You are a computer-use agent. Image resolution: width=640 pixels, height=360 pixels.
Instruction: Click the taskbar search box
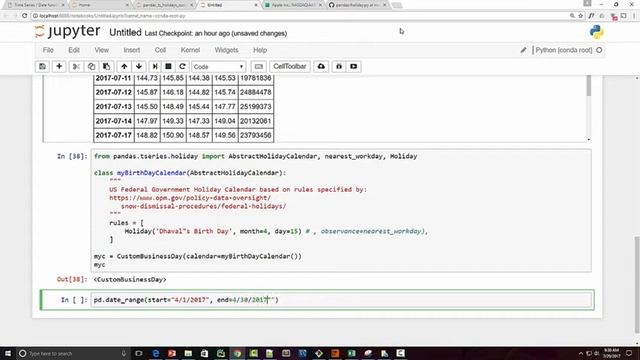pyautogui.click(x=73, y=353)
